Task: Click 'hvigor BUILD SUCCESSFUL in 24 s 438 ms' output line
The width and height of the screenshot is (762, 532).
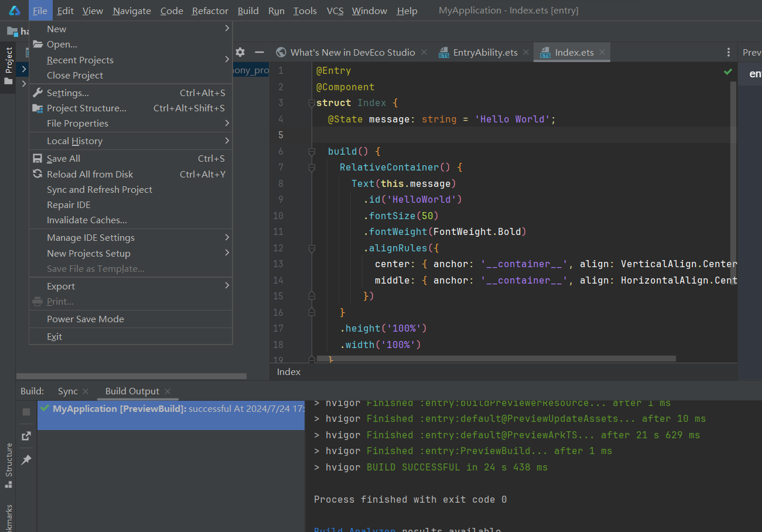Action: pyautogui.click(x=431, y=468)
